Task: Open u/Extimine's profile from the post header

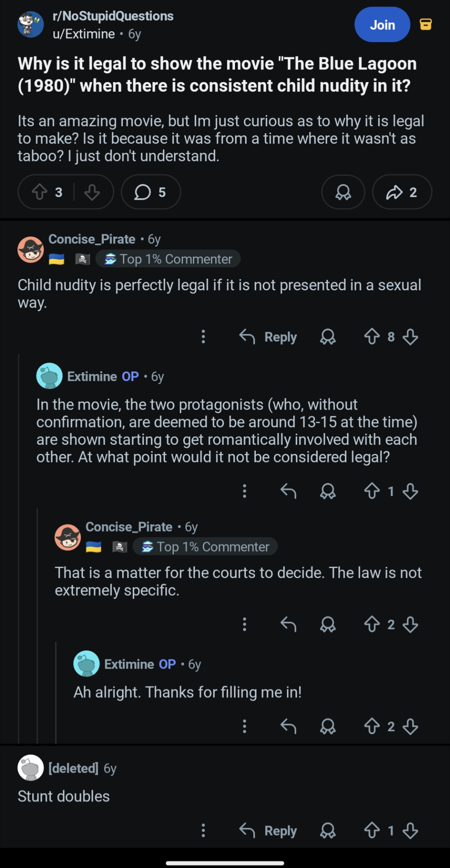Action: [84, 34]
